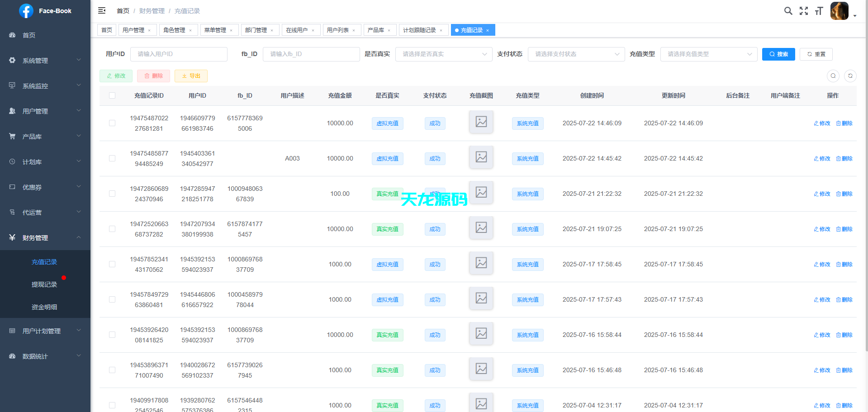Switch to the 用户列表 tab
Viewport: 868px width, 412px height.
338,30
